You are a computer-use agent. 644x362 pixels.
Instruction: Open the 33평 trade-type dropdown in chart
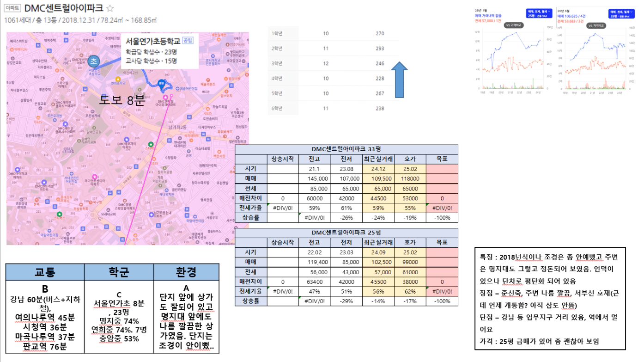click(621, 14)
